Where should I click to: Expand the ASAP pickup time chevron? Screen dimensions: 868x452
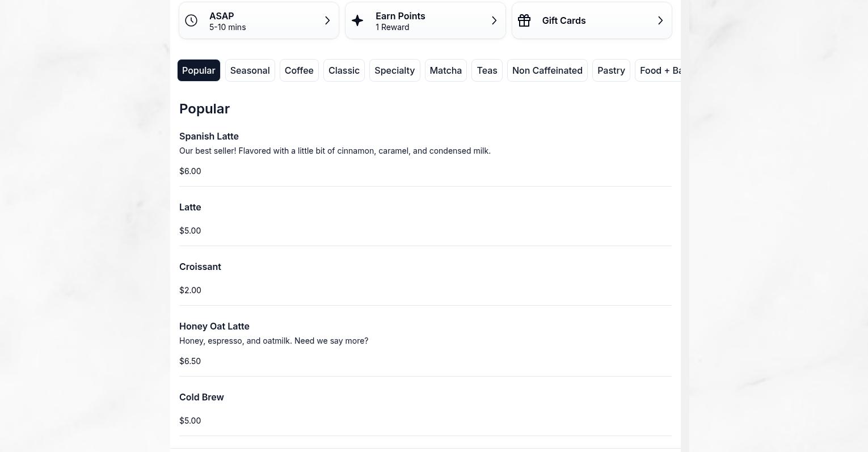pos(327,20)
